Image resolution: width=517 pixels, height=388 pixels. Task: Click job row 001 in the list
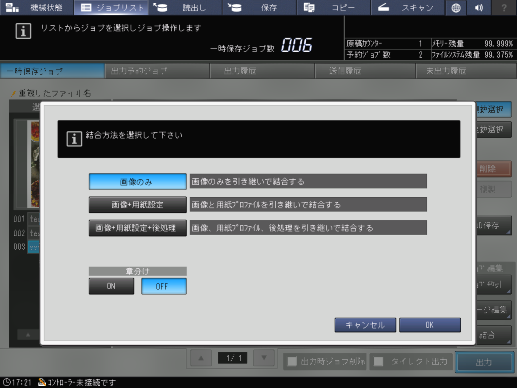[x=26, y=219]
